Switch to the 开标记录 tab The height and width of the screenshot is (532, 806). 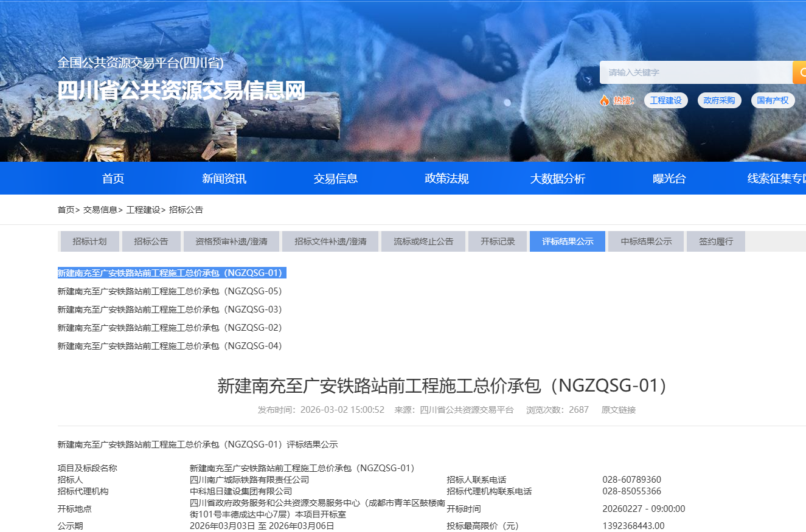click(x=498, y=241)
